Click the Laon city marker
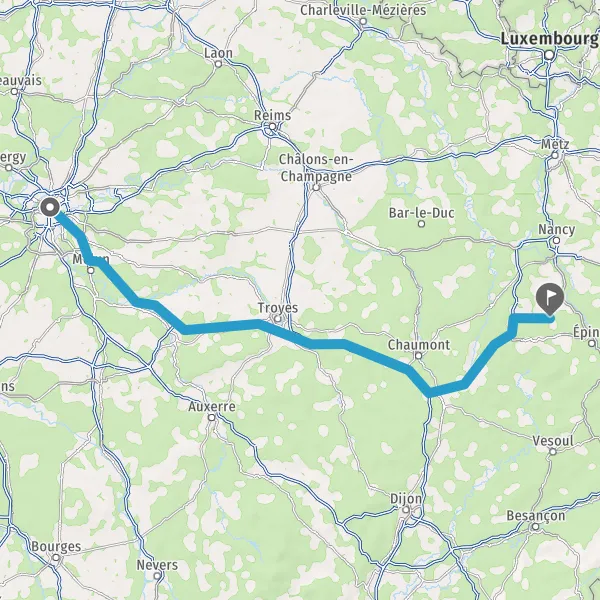 218,64
